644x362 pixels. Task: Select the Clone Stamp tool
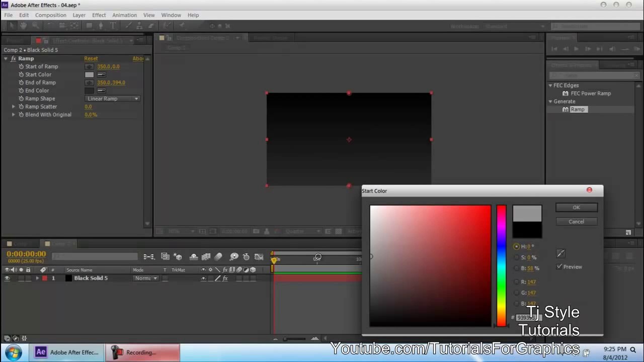(x=139, y=26)
